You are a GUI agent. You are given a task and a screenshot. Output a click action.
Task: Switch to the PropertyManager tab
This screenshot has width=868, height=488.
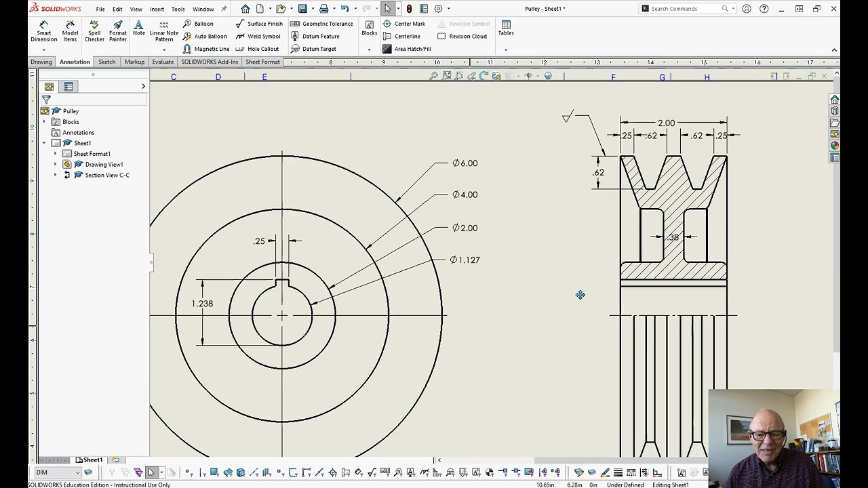point(68,87)
